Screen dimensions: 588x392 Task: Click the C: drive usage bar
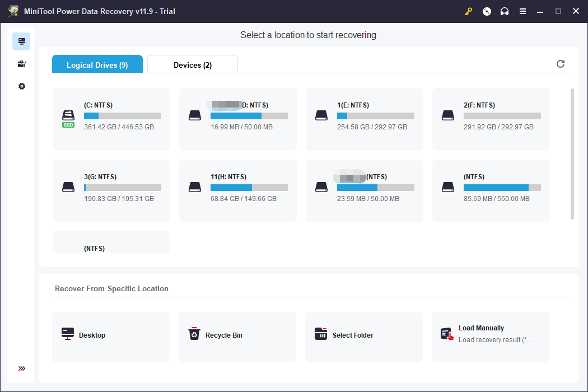(x=123, y=116)
